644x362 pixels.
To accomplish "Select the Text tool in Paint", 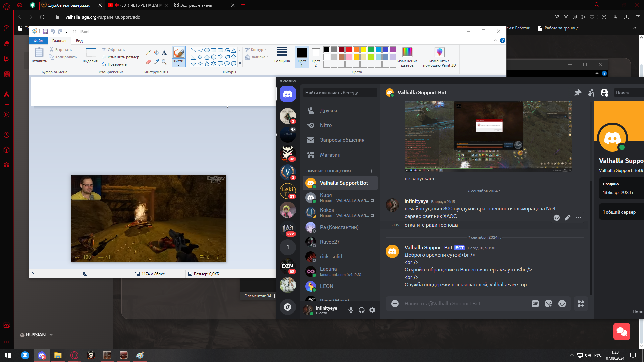I will (x=164, y=53).
